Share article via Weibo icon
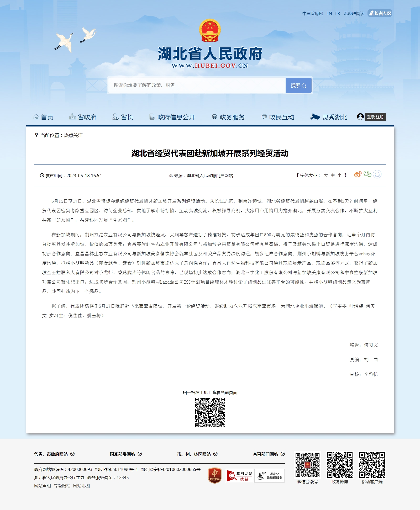The height and width of the screenshot is (510, 420). (358, 174)
